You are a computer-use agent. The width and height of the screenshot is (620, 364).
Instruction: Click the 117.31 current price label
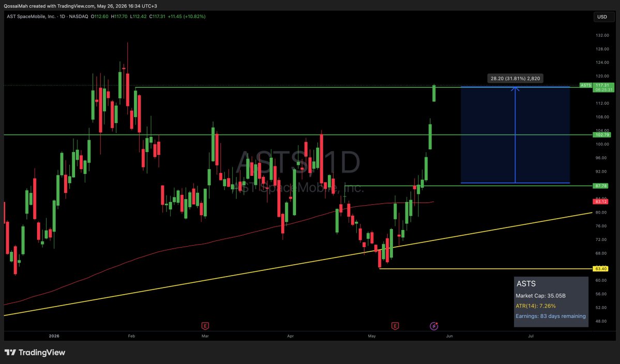click(603, 85)
